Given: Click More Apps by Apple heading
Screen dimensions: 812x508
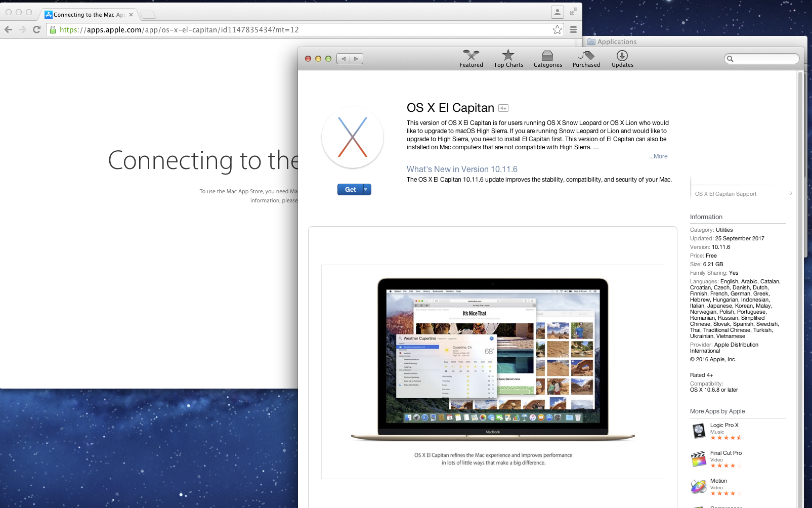Looking at the screenshot, I should point(717,411).
